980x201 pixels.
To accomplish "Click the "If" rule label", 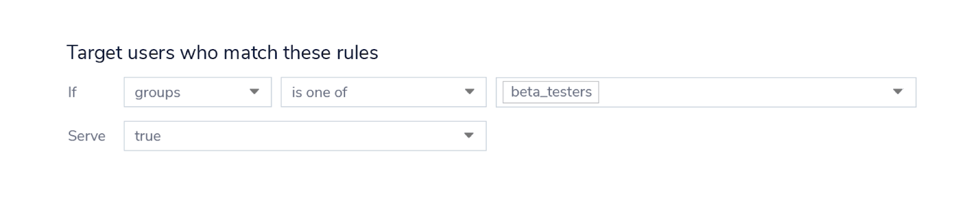I will (72, 92).
